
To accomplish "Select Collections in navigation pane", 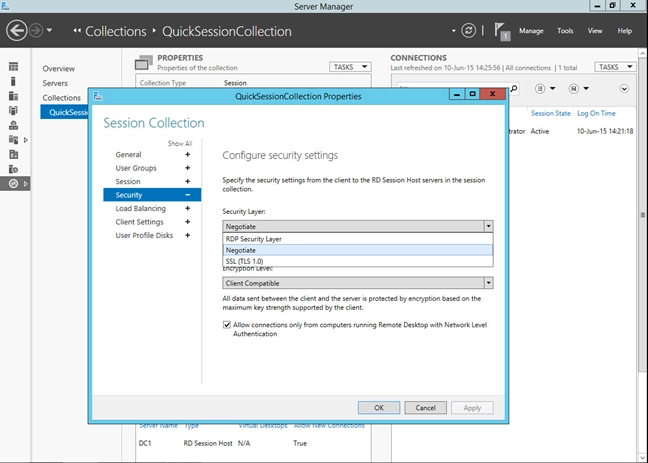I will click(x=62, y=98).
